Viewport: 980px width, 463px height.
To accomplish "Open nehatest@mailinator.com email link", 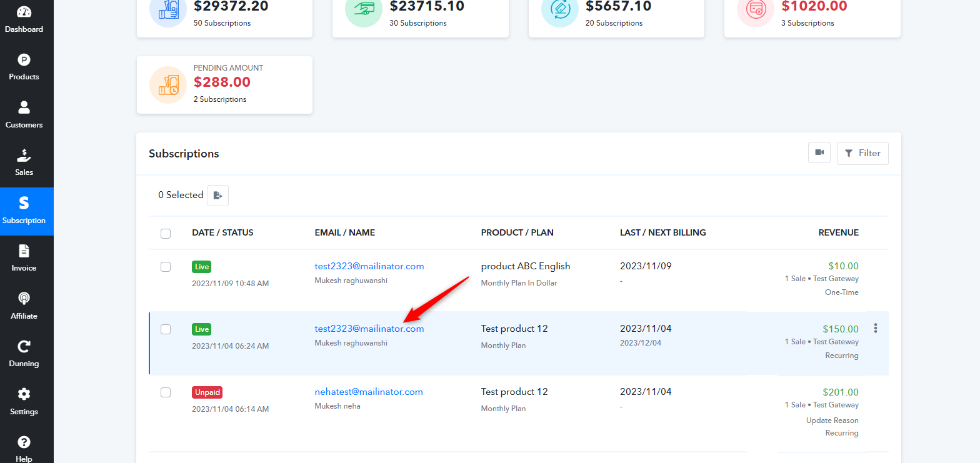I will point(369,392).
